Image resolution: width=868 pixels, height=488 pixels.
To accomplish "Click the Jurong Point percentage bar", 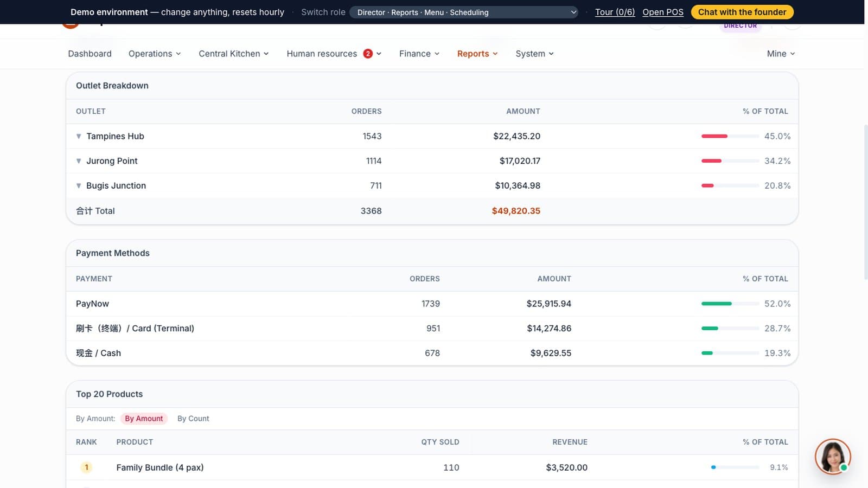I will 730,161.
